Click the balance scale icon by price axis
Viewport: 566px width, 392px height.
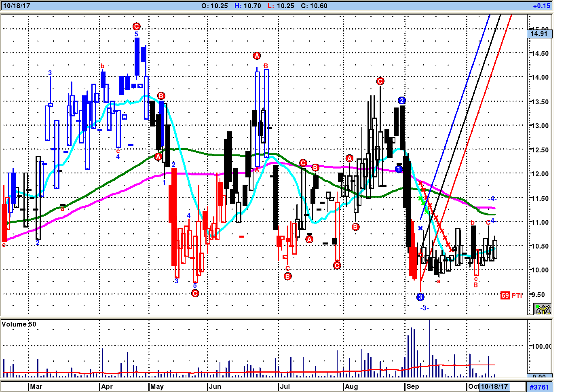pos(543,309)
